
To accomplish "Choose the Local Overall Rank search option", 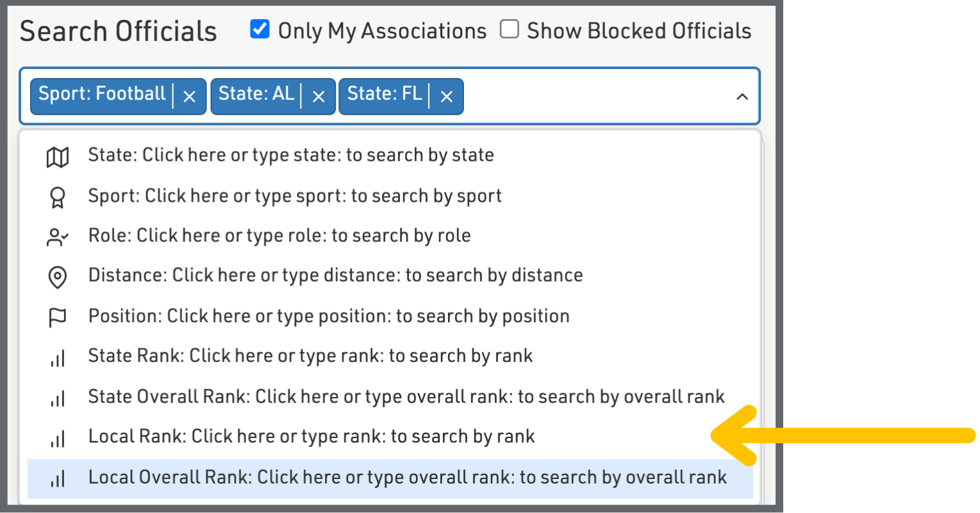I will [x=408, y=478].
